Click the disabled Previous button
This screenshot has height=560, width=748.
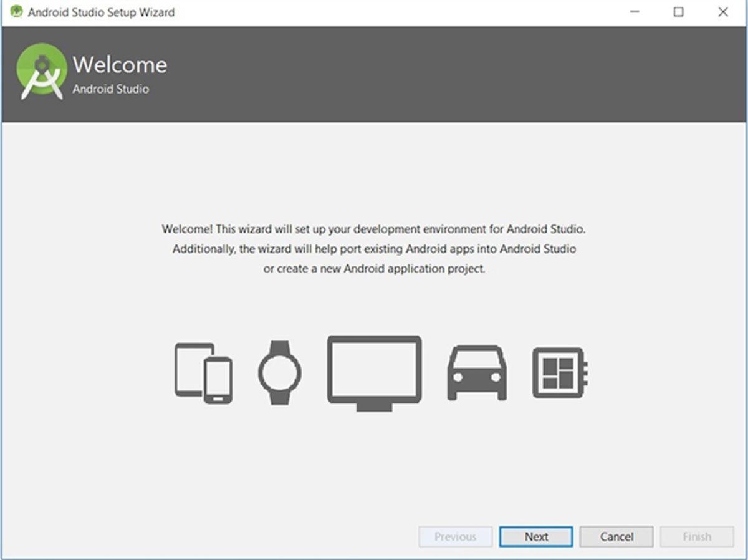(455, 536)
